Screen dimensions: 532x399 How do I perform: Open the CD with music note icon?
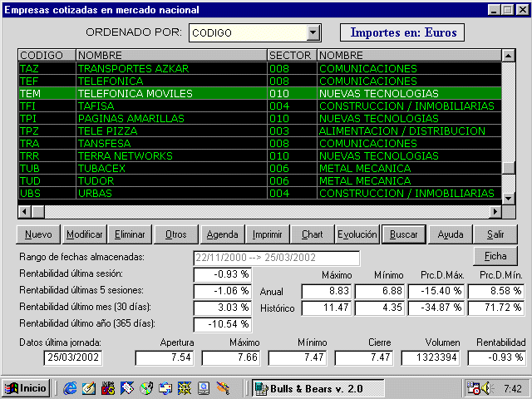[x=146, y=388]
